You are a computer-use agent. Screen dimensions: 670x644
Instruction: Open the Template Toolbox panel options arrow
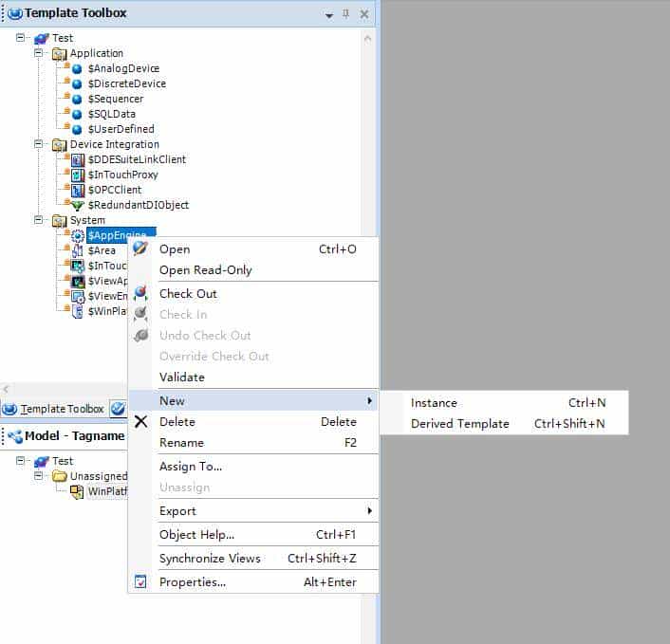tap(328, 15)
